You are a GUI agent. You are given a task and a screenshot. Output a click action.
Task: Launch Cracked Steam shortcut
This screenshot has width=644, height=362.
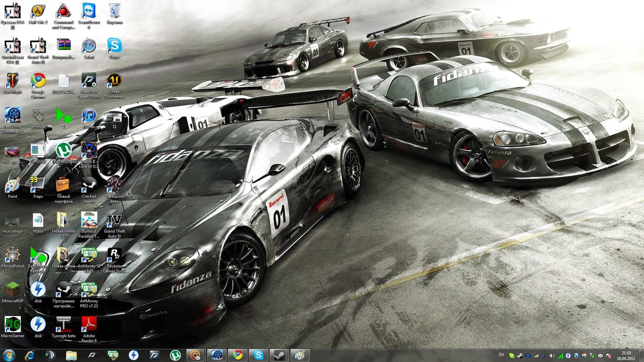[89, 191]
